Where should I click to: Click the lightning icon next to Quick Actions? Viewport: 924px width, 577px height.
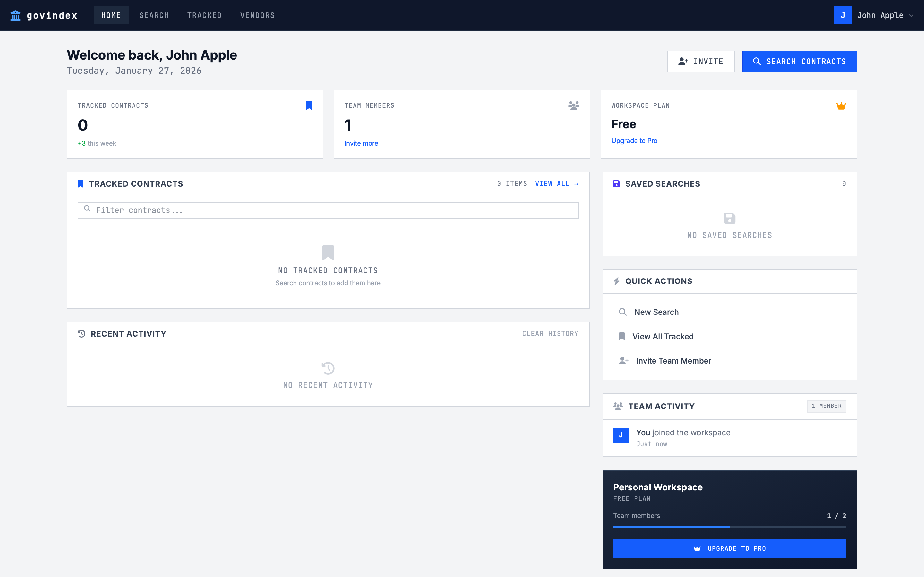pos(616,281)
